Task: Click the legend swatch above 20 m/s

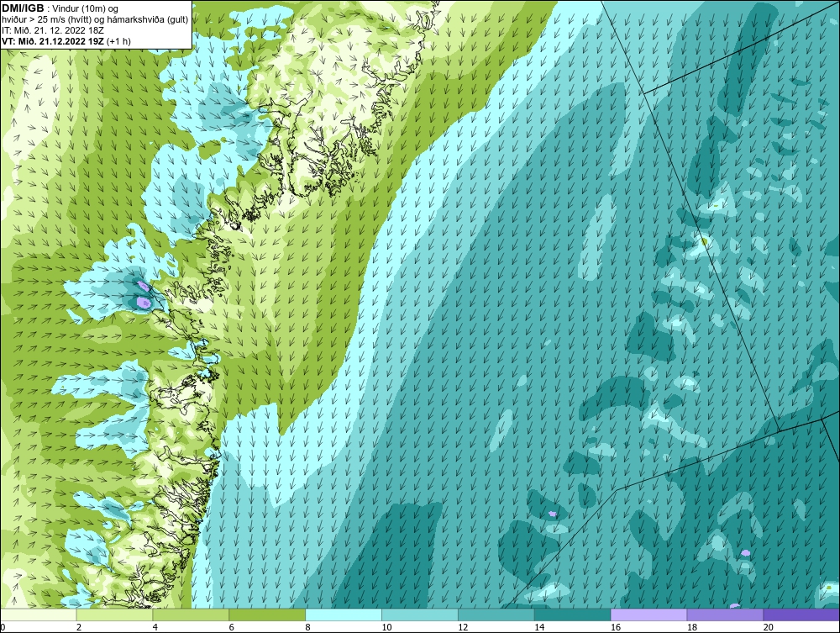Action: pos(801,615)
